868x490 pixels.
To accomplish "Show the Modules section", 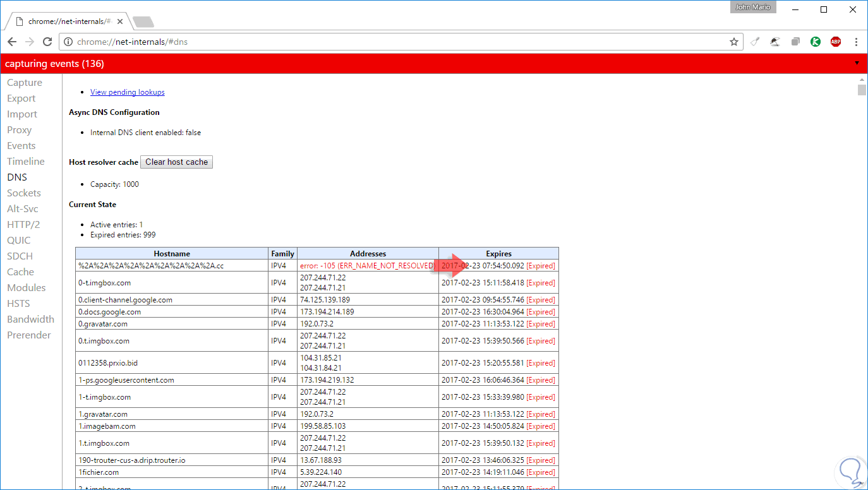I will click(x=27, y=288).
